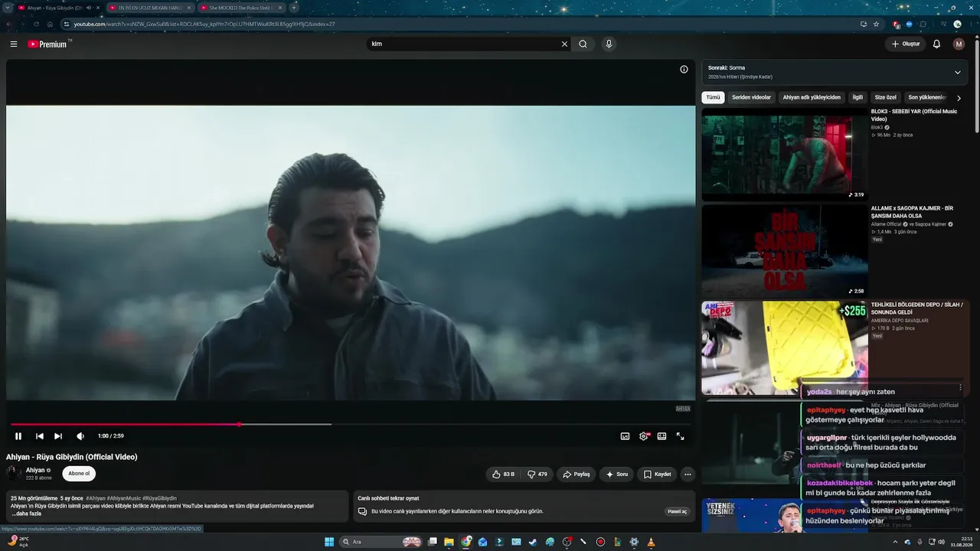
Task: Open the live chat panel with Panel aç
Action: pyautogui.click(x=678, y=511)
